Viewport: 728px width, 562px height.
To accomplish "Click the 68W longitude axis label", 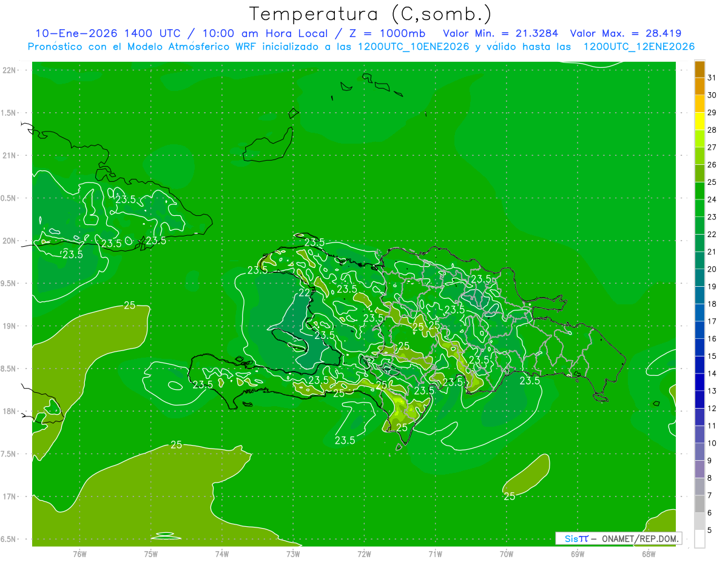I will pyautogui.click(x=649, y=554).
